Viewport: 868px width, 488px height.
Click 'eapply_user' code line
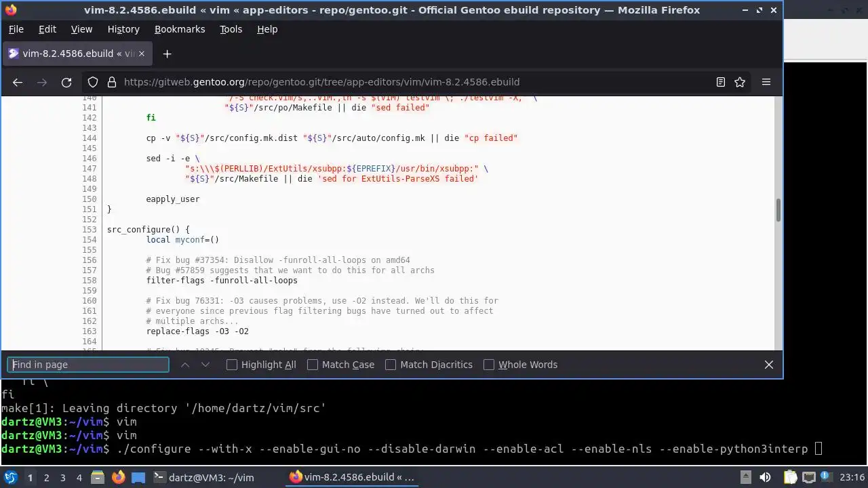(173, 199)
